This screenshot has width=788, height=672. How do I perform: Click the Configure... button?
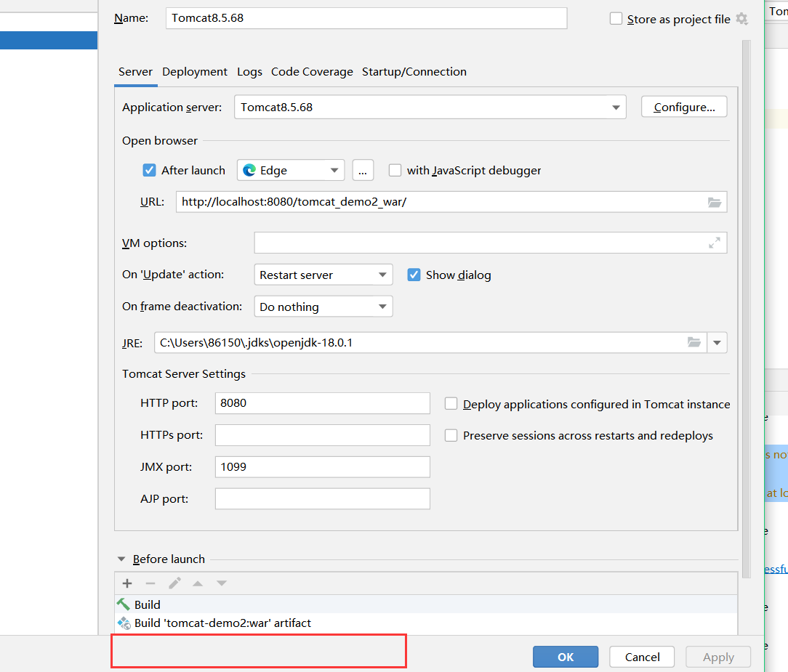tap(684, 107)
